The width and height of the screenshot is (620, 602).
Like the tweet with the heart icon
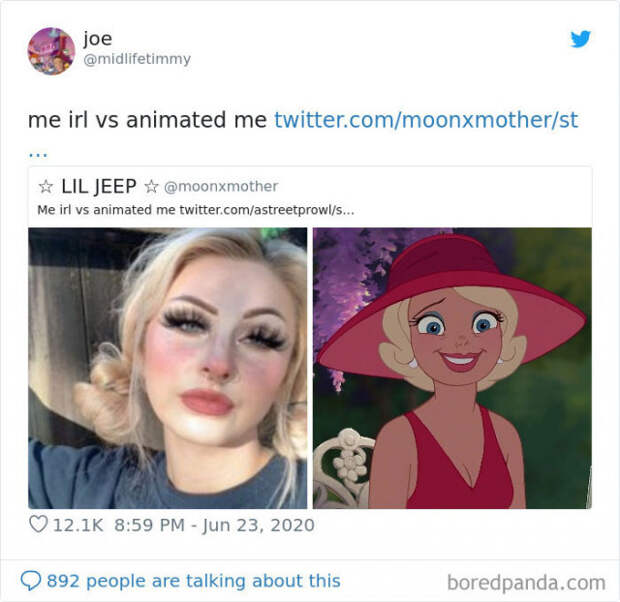(38, 524)
